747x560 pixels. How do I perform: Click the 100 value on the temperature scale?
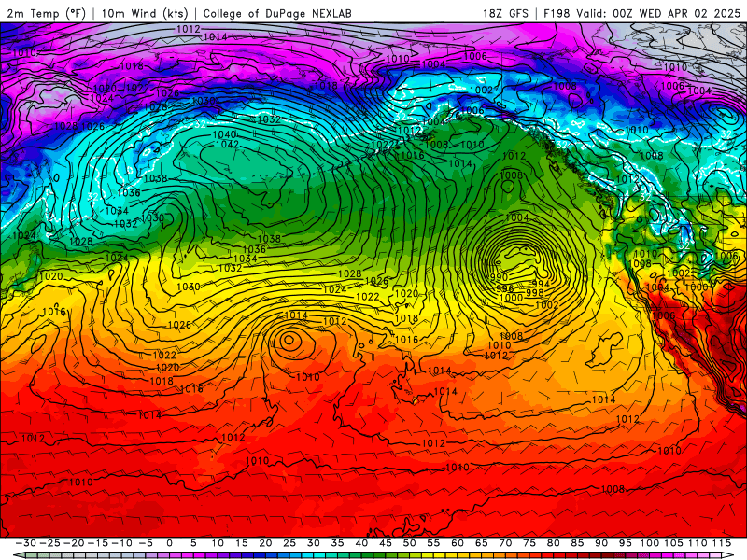click(649, 543)
